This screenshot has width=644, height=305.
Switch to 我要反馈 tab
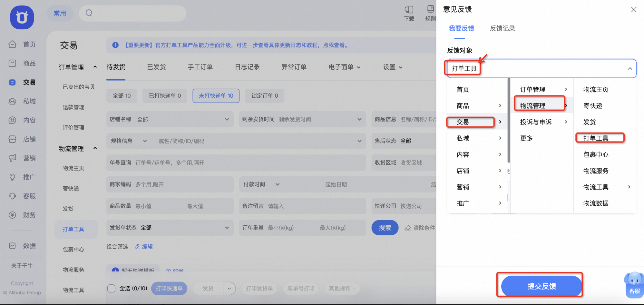pos(461,28)
